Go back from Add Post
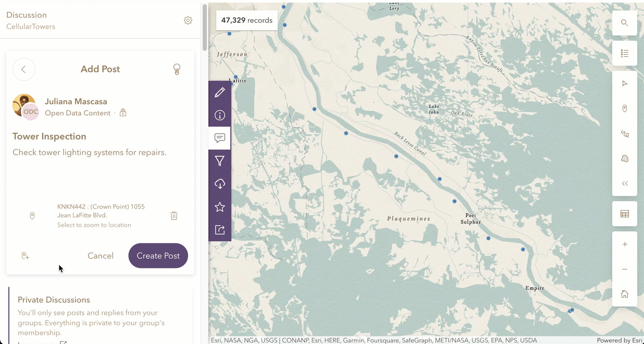The height and width of the screenshot is (344, 644). coord(24,69)
